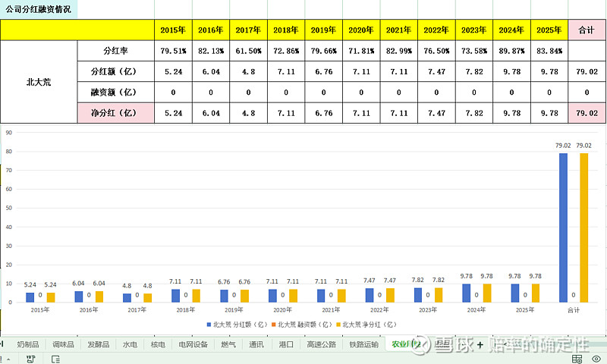Select the 高速公路 sheet tab
607x364 pixels.
(321, 344)
